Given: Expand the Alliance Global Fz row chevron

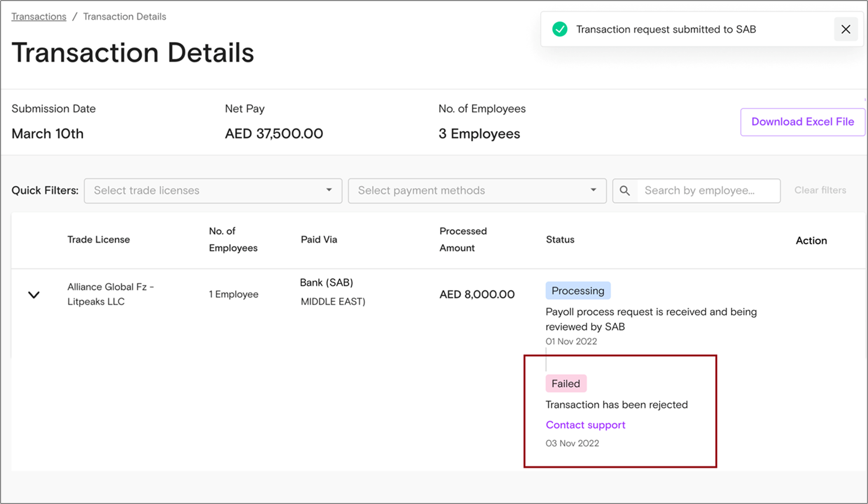Looking at the screenshot, I should (x=34, y=295).
